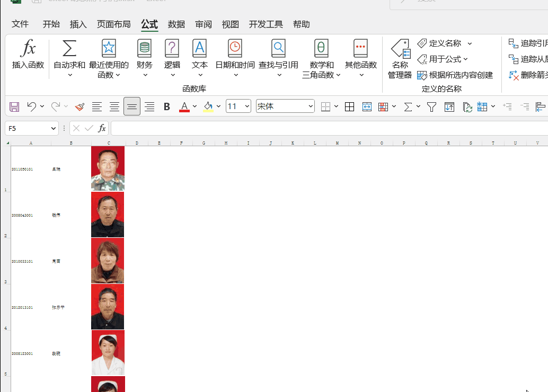Screen dimensions: 548x392
Task: Click the Filter funnel icon
Action: [431, 106]
